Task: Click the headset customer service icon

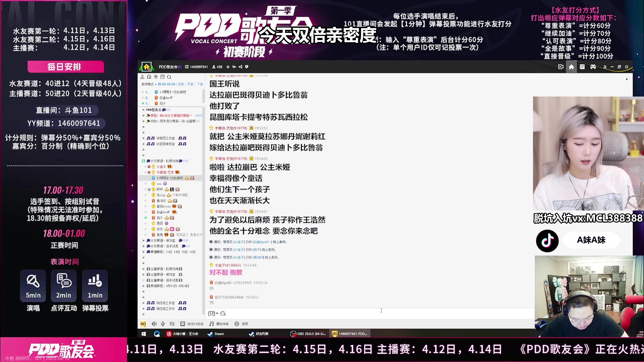Action: coord(149,77)
